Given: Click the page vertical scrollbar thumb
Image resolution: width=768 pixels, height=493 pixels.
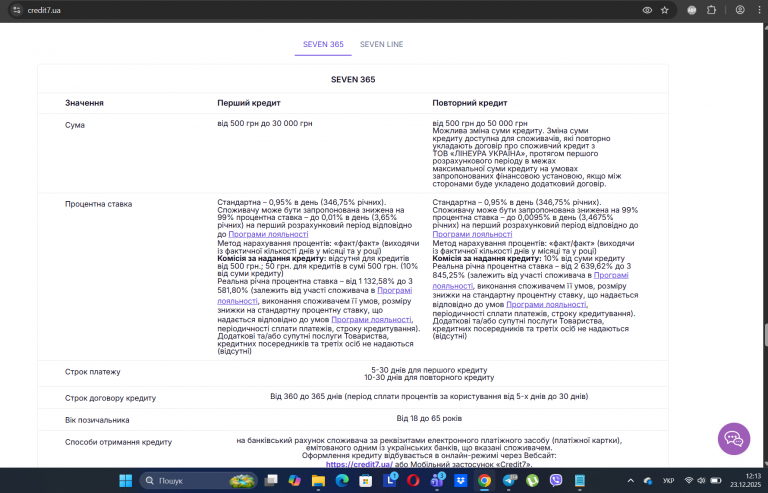Looking at the screenshot, I should (x=765, y=335).
